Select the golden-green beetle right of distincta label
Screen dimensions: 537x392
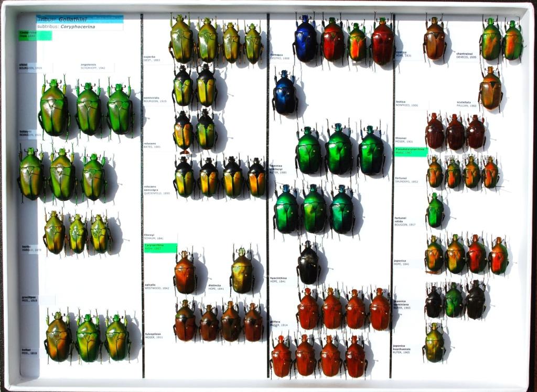point(241,271)
